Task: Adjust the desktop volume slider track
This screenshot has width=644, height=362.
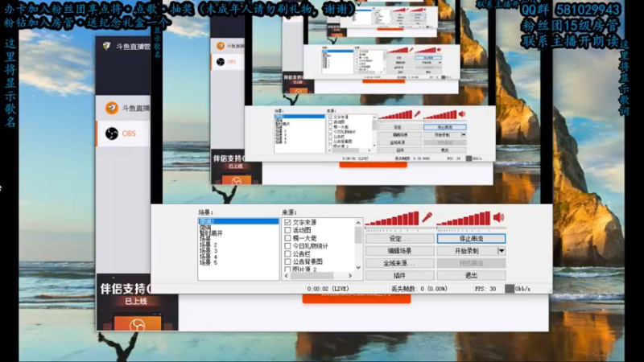Action: tap(471, 228)
